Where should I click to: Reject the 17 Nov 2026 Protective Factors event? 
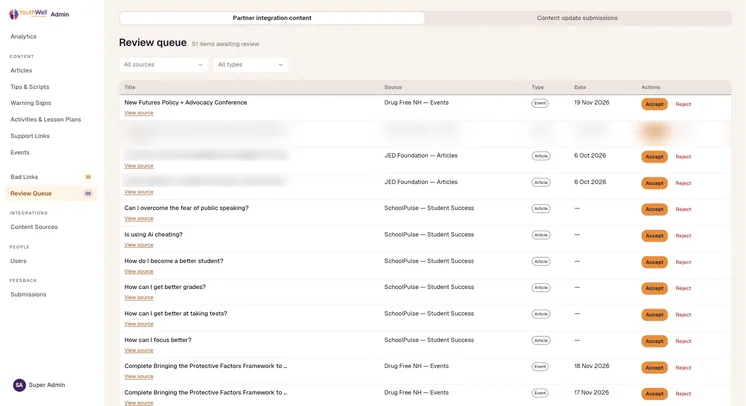click(x=683, y=394)
